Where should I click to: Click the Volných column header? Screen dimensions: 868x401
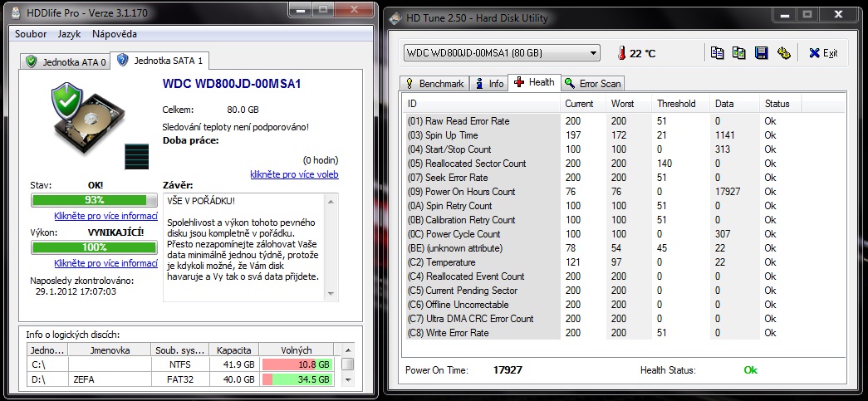(297, 350)
